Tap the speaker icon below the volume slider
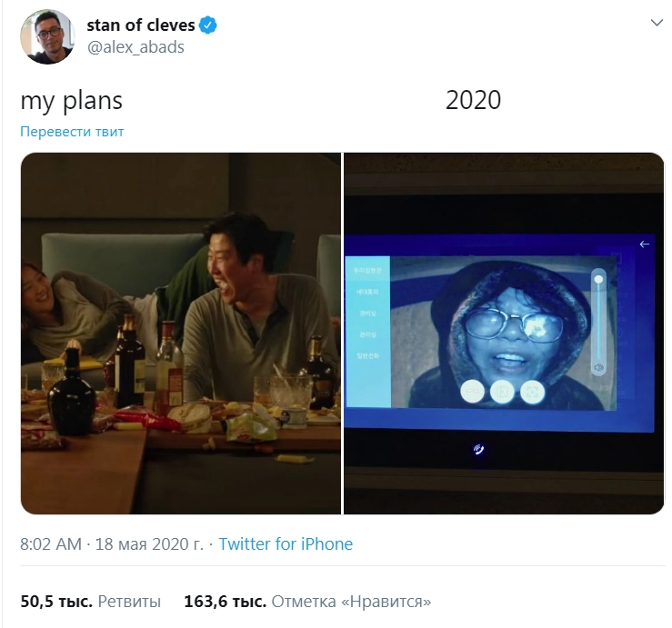Viewport: 672px width, 628px height. pos(598,366)
